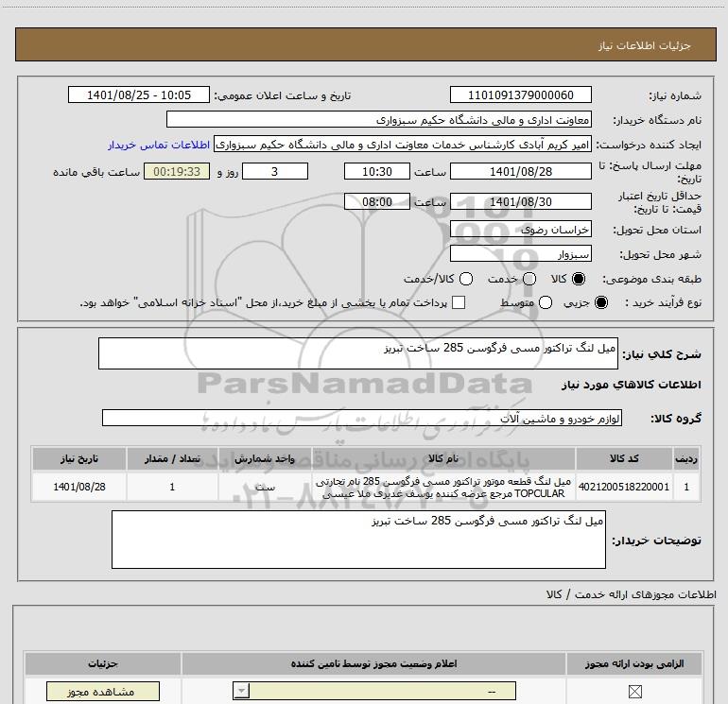Click the گروه کالا field لوازم خودرو

tap(362, 418)
